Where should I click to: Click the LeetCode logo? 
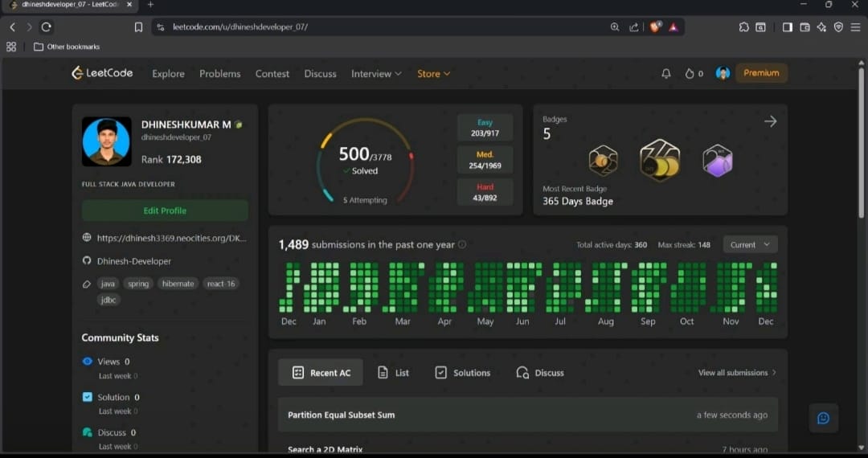tap(102, 73)
